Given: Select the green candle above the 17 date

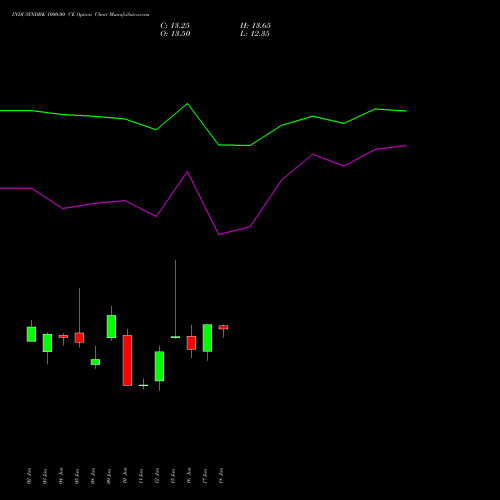Looking at the screenshot, I should coord(207,338).
